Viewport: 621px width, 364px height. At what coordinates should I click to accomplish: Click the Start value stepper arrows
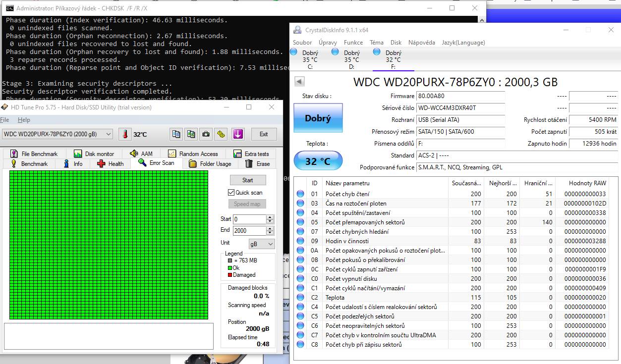[270, 219]
